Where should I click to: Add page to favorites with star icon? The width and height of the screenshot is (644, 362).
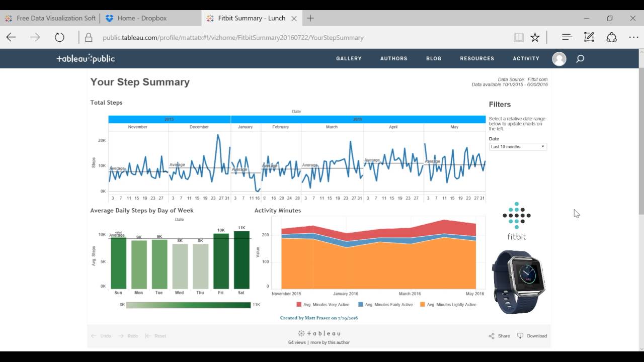pyautogui.click(x=535, y=37)
